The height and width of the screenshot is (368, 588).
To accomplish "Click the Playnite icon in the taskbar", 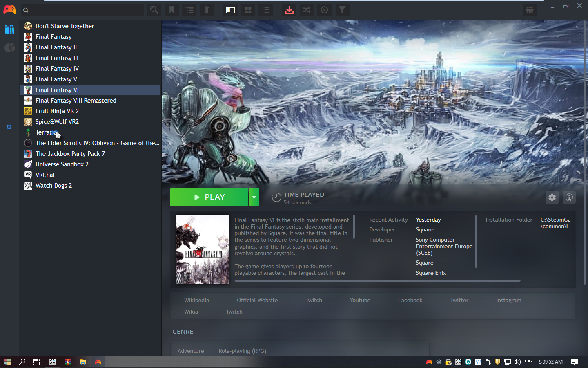I will [x=98, y=362].
